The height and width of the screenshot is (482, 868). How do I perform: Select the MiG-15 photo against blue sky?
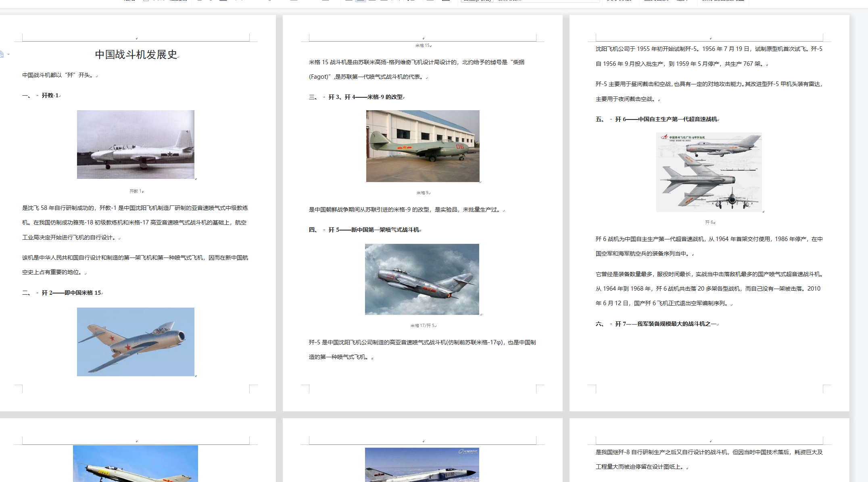(136, 342)
